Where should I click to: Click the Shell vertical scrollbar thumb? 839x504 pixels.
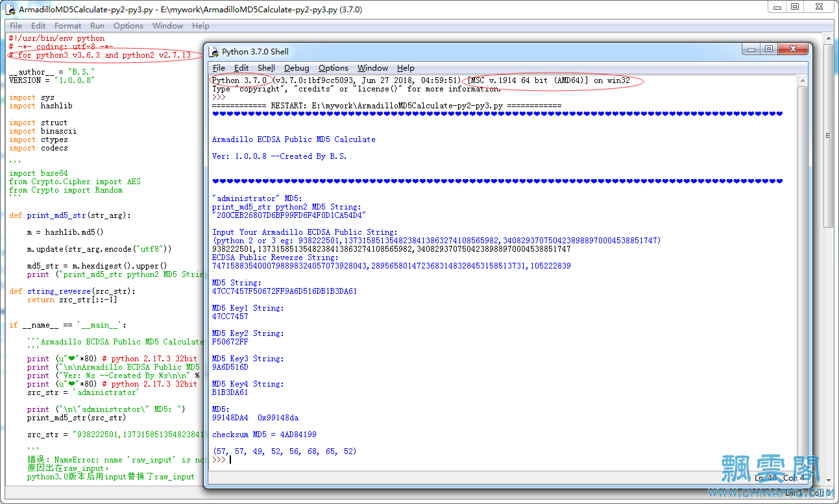click(x=803, y=276)
